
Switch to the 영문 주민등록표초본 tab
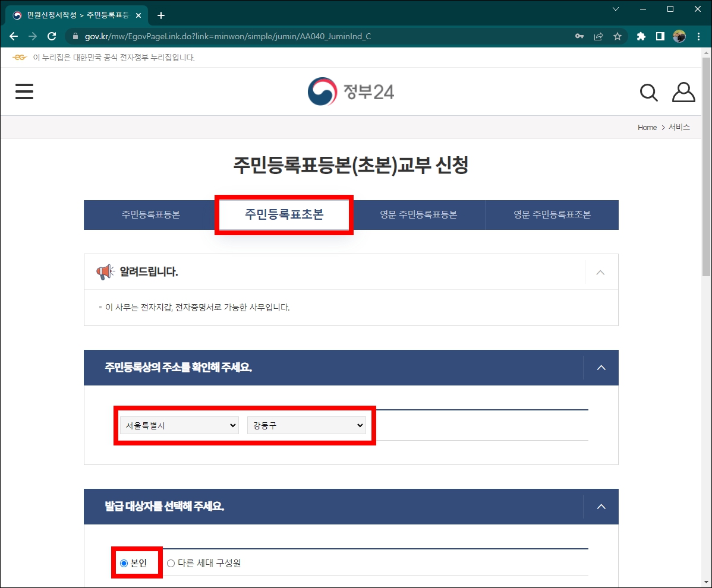coord(552,214)
